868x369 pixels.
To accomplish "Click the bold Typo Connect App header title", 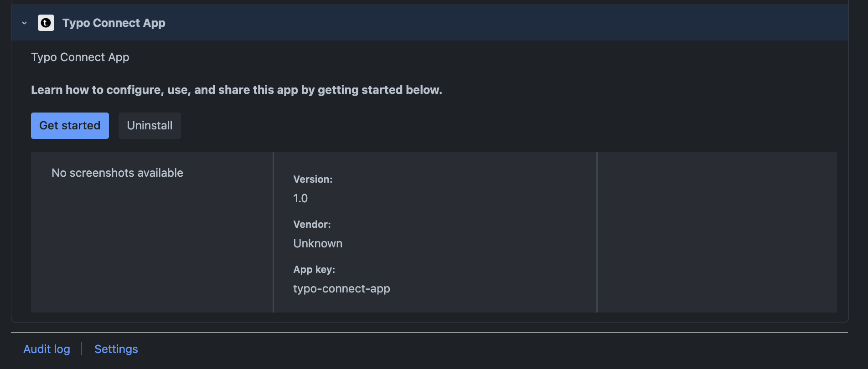I will point(114,23).
